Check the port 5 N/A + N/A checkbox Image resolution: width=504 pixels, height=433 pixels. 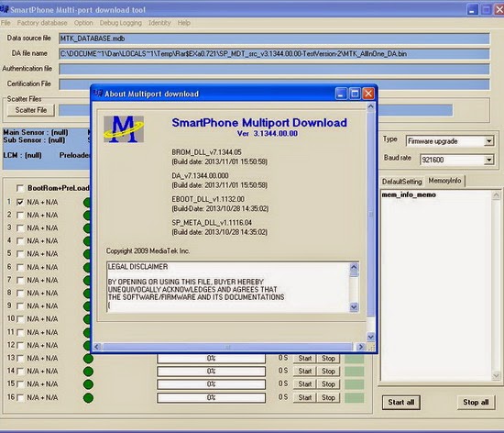point(20,254)
